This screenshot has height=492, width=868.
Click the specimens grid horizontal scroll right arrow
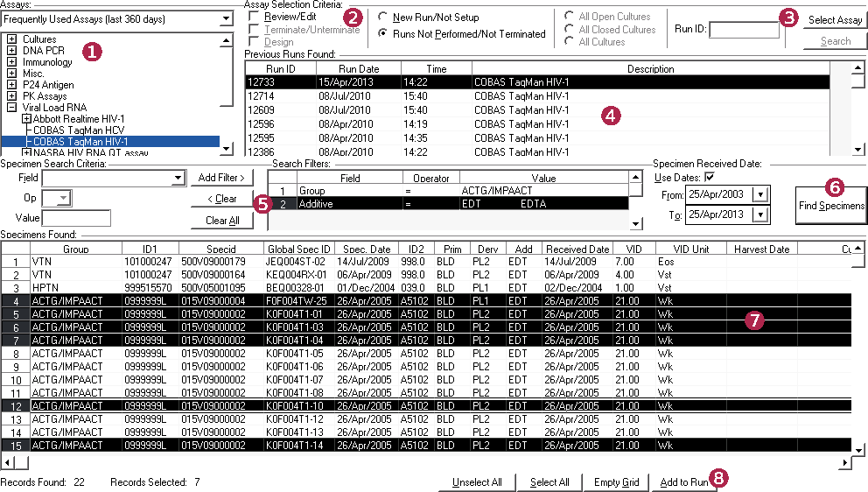[x=845, y=462]
